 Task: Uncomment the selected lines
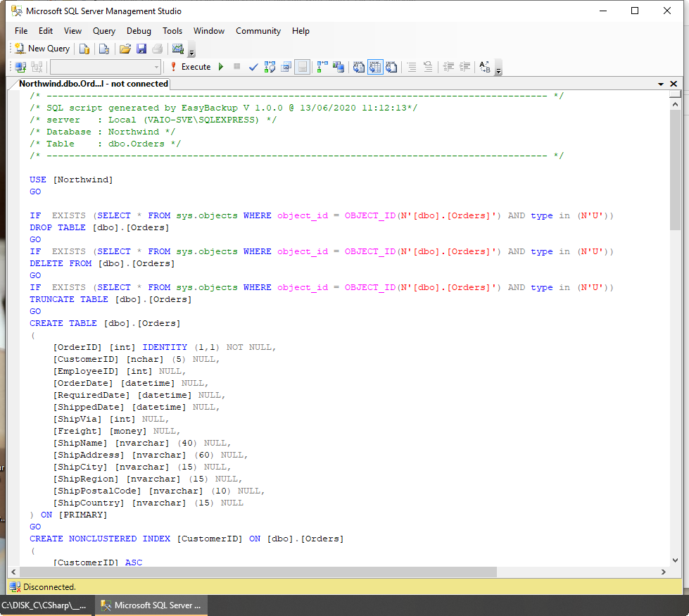pos(428,67)
